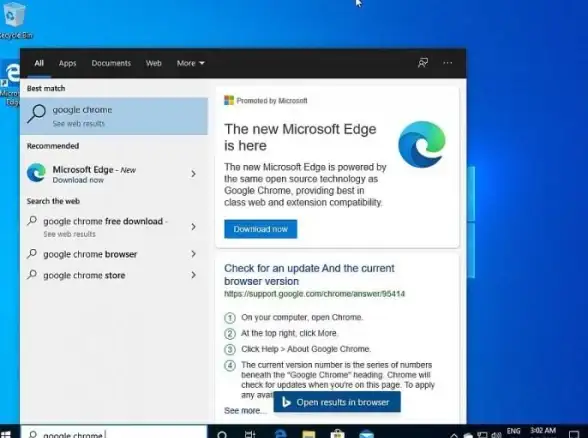Switch to the Web search tab
The height and width of the screenshot is (438, 588).
pyautogui.click(x=153, y=63)
